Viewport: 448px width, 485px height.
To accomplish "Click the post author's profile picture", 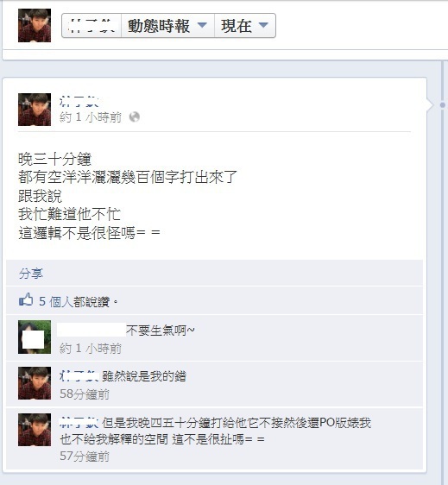I will click(x=35, y=110).
